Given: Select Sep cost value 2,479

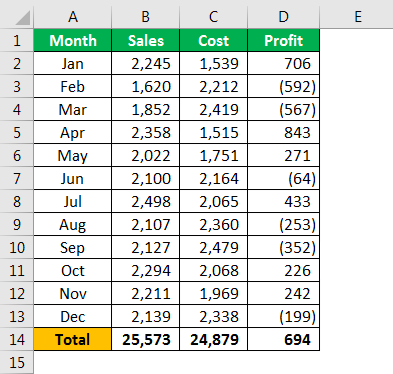Looking at the screenshot, I should point(214,247).
